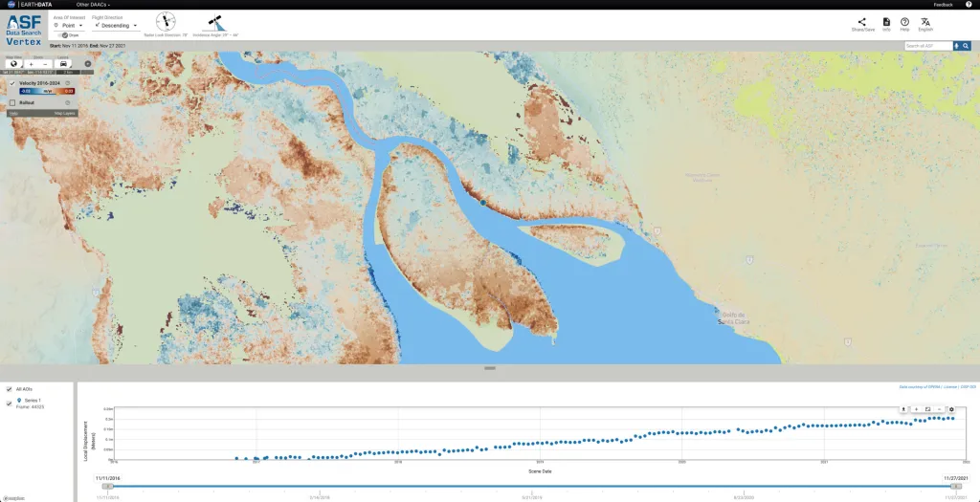Click the chart fit-to-view icon
980x502 pixels.
tap(927, 409)
